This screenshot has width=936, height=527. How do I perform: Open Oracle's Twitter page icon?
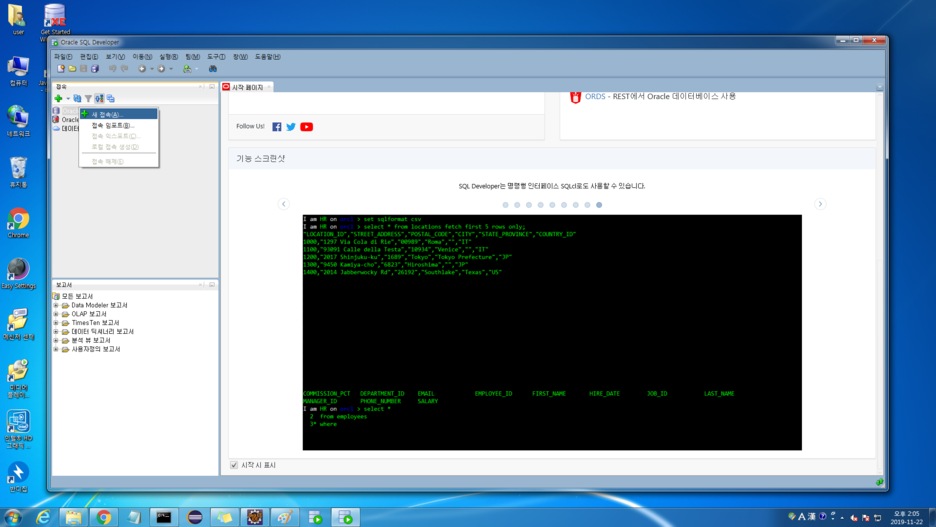291,127
